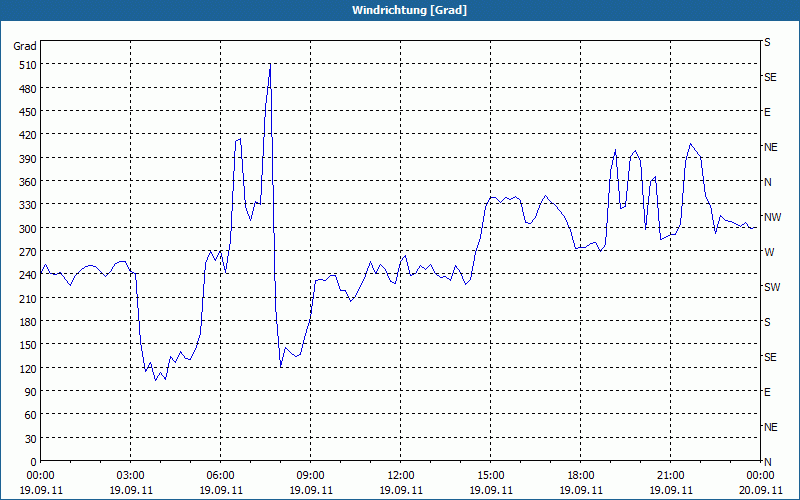Pick the SE compass label level with 120
The height and width of the screenshot is (500, 800).
pos(770,357)
